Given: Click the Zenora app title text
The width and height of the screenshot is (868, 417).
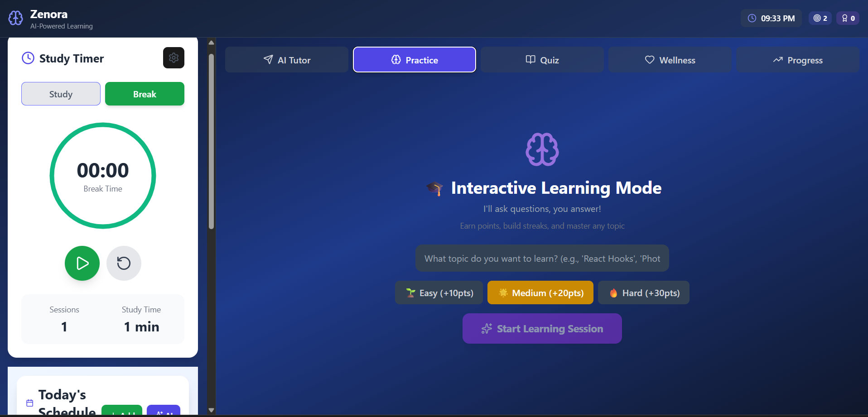Looking at the screenshot, I should [49, 14].
